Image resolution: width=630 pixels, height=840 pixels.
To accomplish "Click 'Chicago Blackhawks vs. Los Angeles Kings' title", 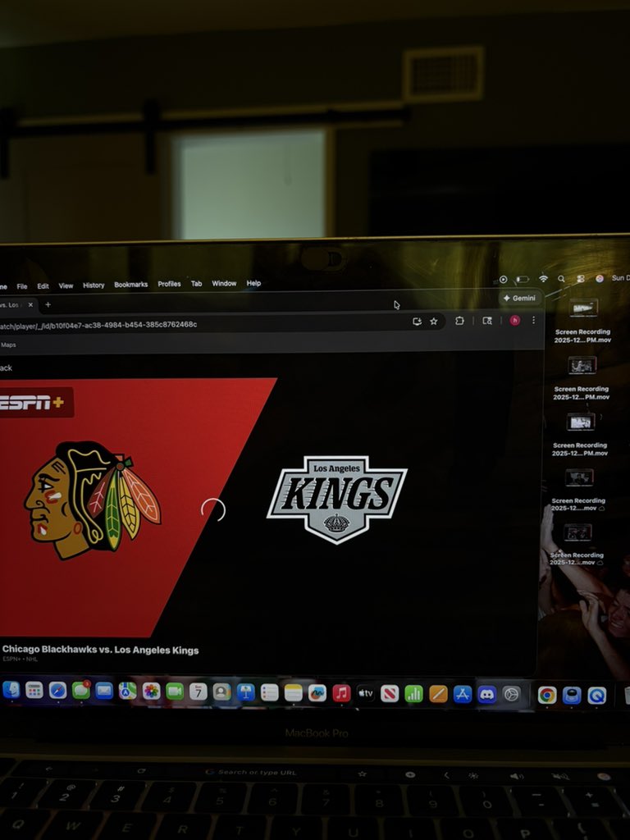I will click(100, 650).
